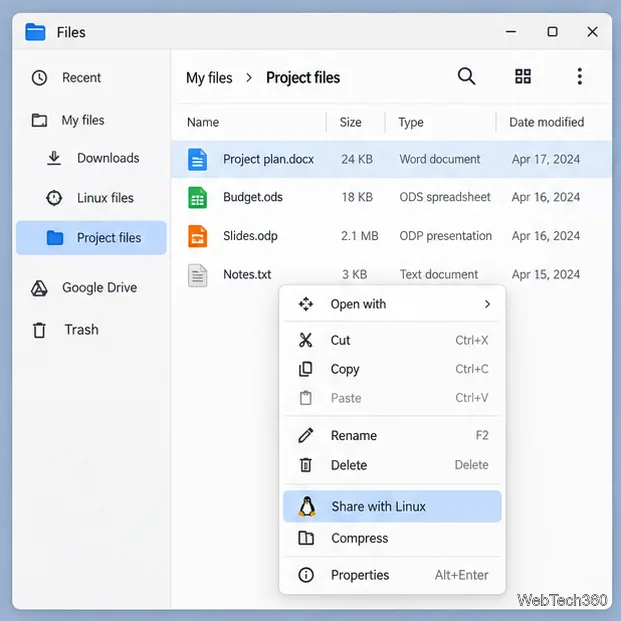621x621 pixels.
Task: Click the Google Drive triangle icon
Action: (39, 288)
